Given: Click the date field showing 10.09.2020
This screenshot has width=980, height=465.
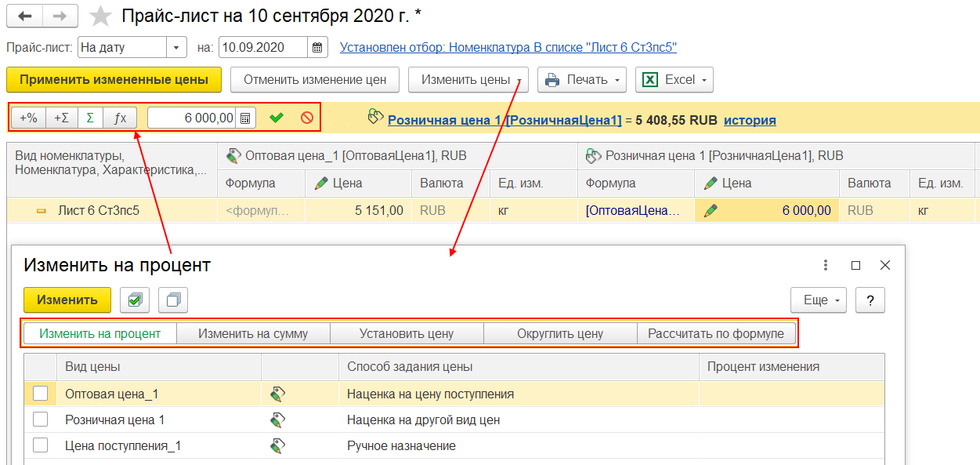Looking at the screenshot, I should pos(262,47).
